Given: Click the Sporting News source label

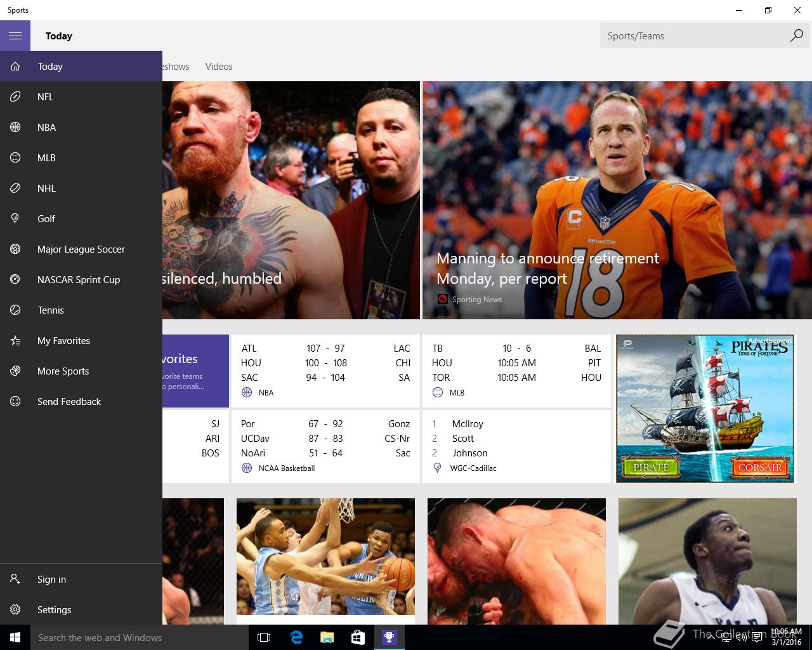Looking at the screenshot, I should point(476,299).
